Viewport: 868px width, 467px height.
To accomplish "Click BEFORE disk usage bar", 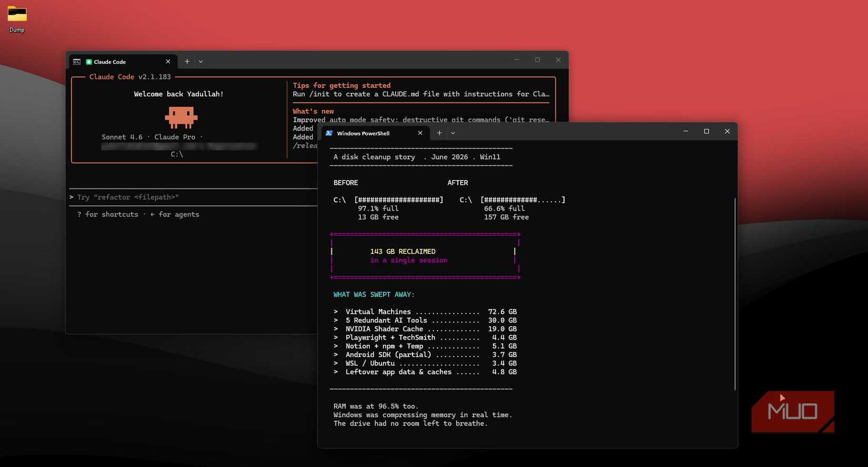I will (x=399, y=200).
